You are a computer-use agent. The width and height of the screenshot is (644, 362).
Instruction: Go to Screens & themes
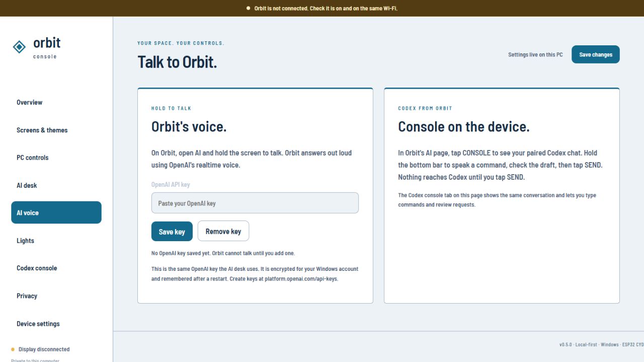click(x=56, y=130)
